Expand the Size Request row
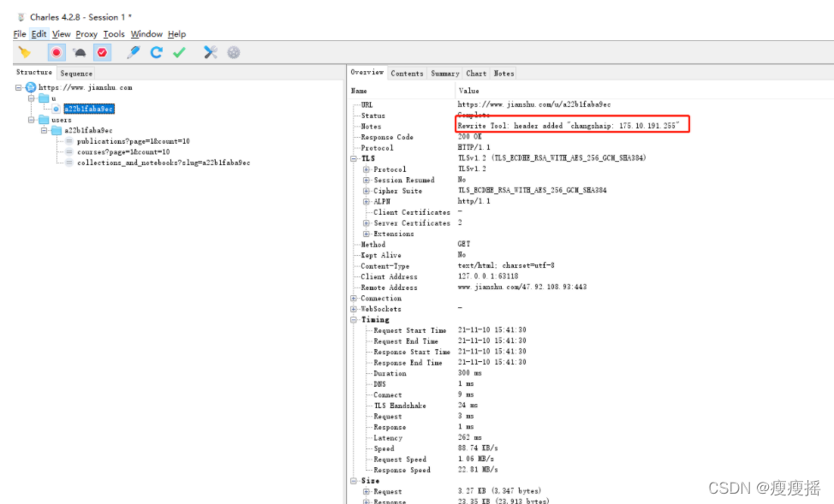 366,492
